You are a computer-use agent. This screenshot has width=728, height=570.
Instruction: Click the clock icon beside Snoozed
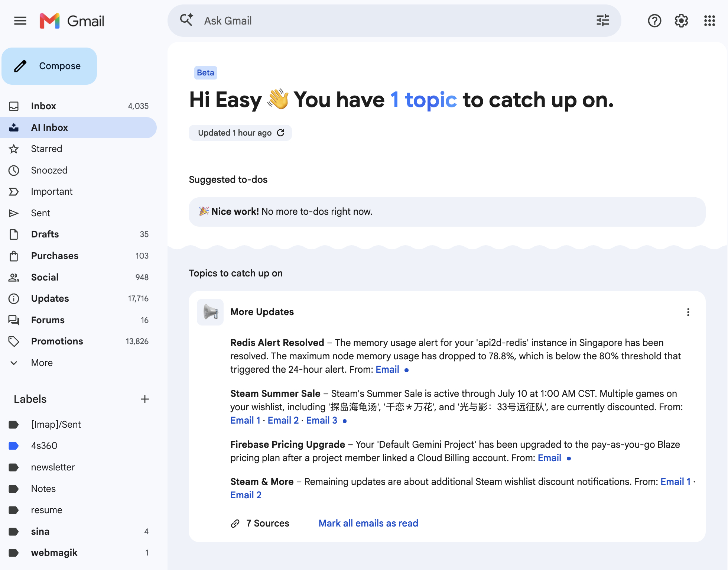[14, 171]
